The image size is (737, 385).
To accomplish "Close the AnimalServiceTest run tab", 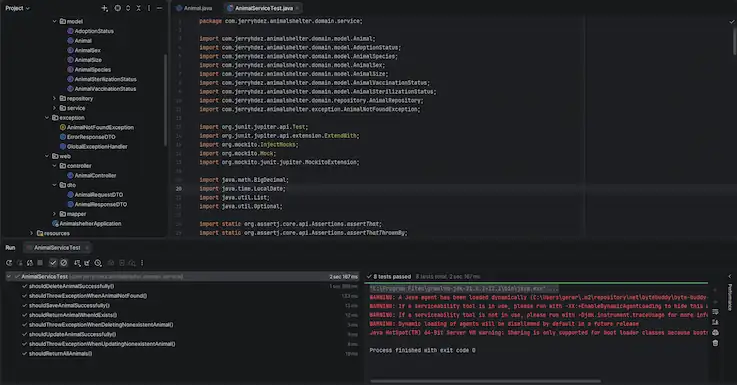I will click(87, 248).
